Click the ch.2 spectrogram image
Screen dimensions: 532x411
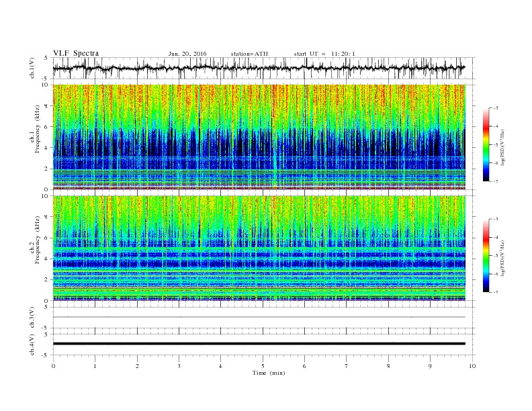coord(259,248)
